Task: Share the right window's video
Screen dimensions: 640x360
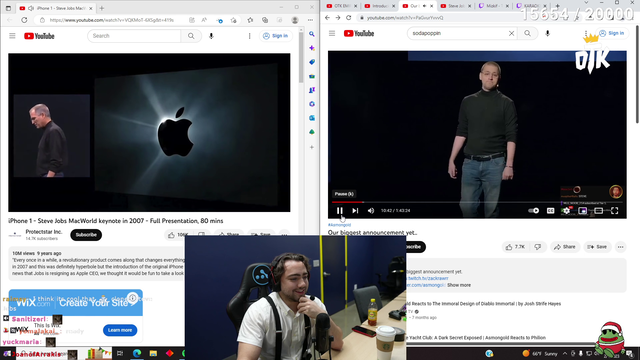Action: (564, 247)
